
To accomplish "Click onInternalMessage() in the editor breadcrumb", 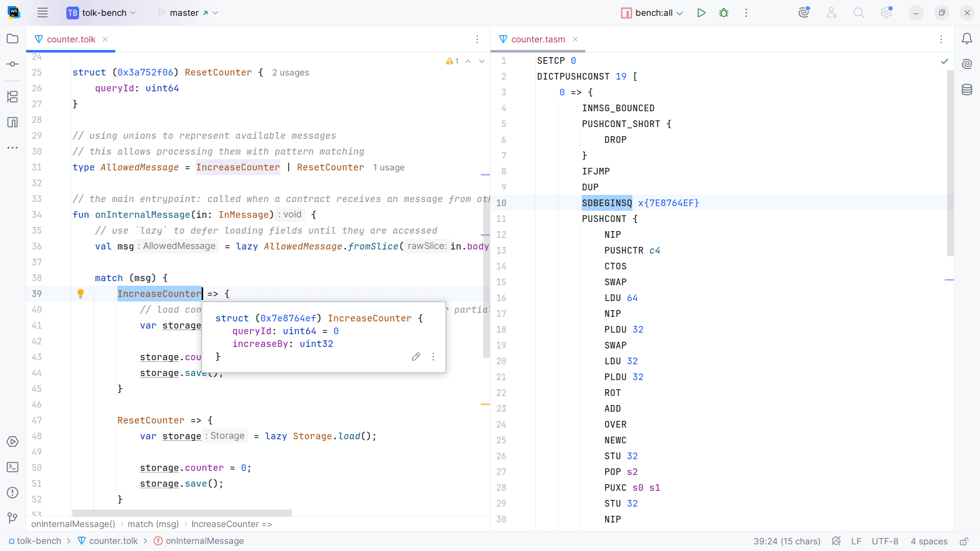I will click(x=73, y=524).
